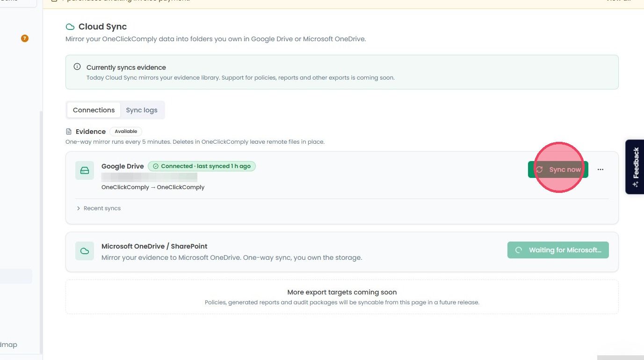644x360 pixels.
Task: Click the Google Drive storage icon
Action: 85,170
